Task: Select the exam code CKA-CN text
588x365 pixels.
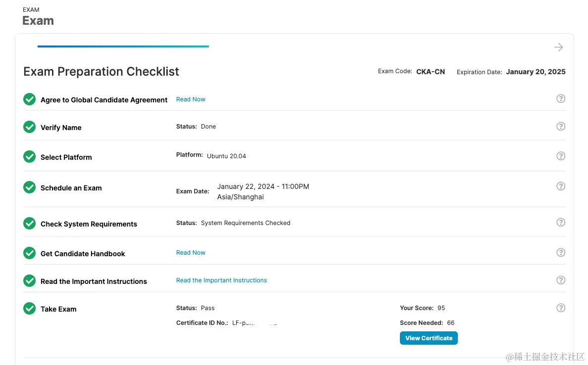Action: pyautogui.click(x=431, y=72)
